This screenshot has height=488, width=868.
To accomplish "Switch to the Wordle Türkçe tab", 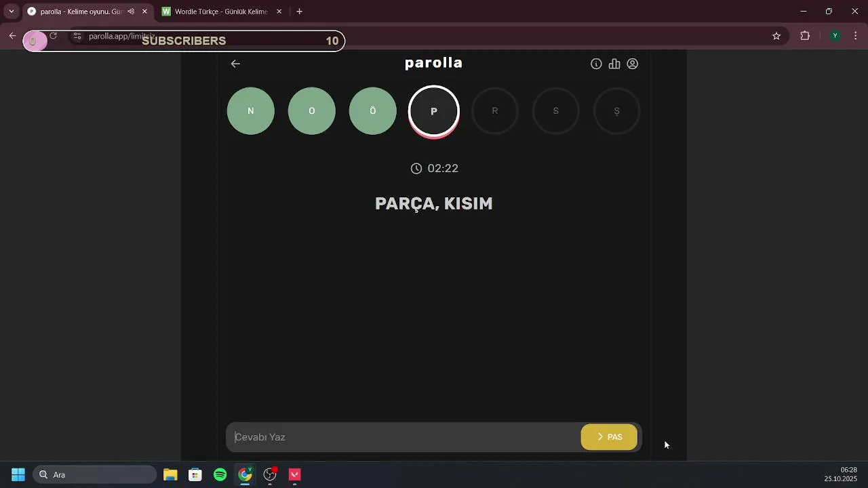I will click(222, 12).
